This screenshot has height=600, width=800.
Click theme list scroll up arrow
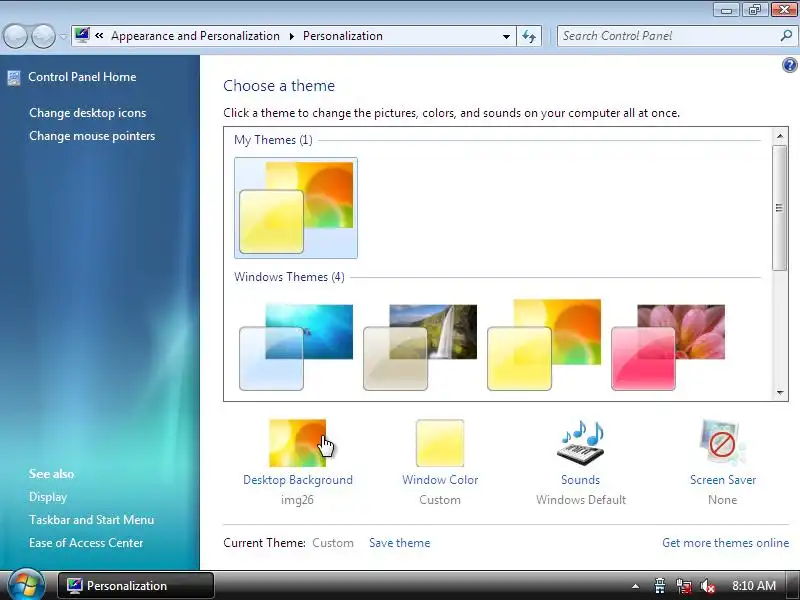coord(780,136)
